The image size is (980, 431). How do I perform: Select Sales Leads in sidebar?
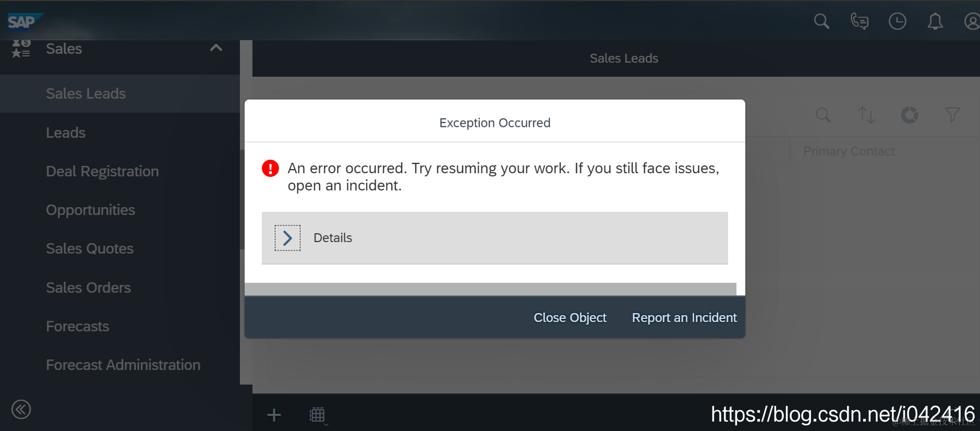(120, 93)
